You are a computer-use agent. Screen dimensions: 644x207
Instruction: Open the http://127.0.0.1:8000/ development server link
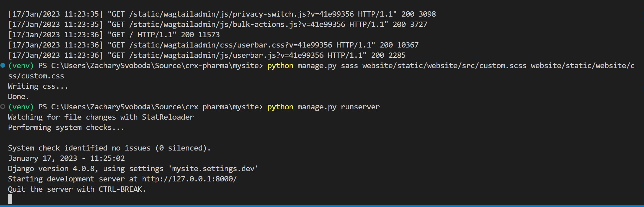189,179
